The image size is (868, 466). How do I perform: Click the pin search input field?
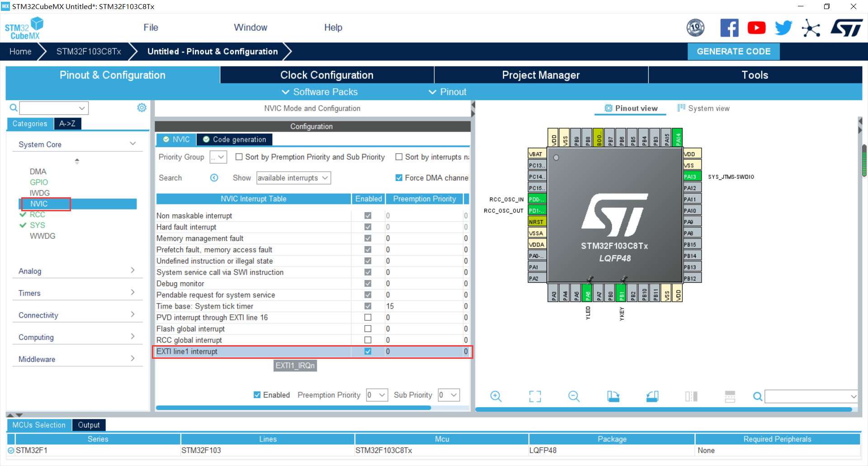[x=811, y=397]
